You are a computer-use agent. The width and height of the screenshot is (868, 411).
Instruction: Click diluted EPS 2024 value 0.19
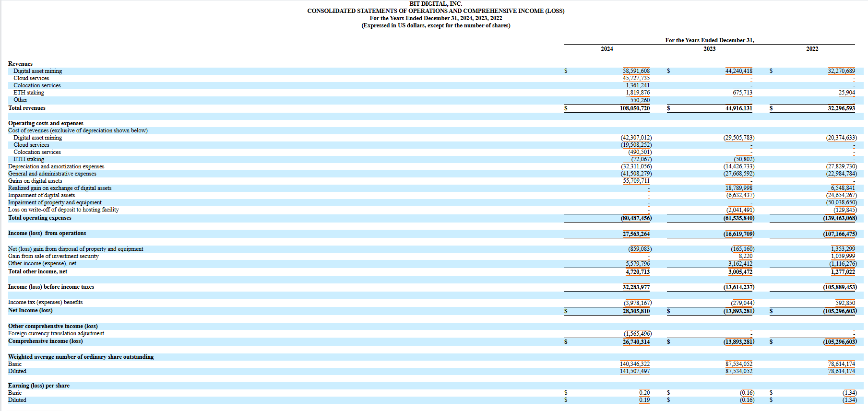click(644, 400)
